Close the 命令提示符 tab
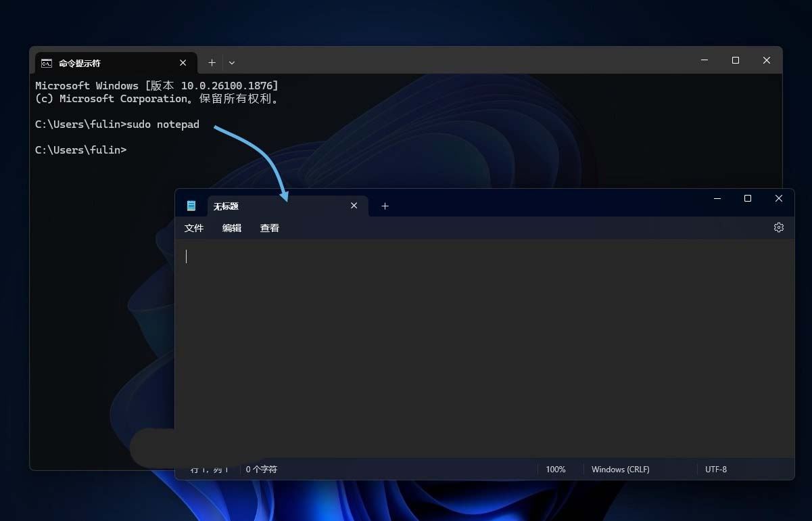 183,62
